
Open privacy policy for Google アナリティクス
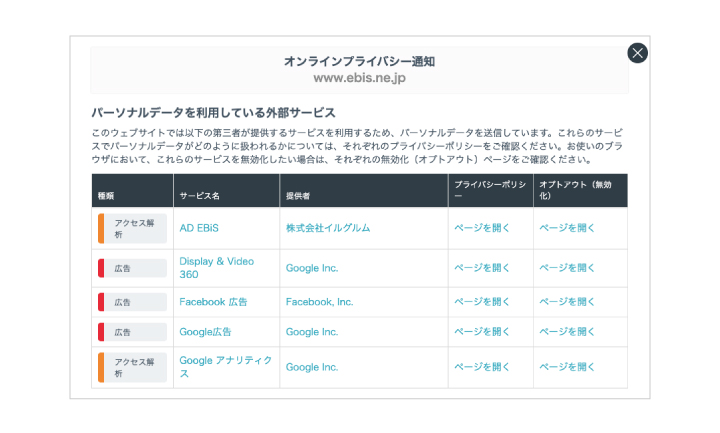click(482, 367)
